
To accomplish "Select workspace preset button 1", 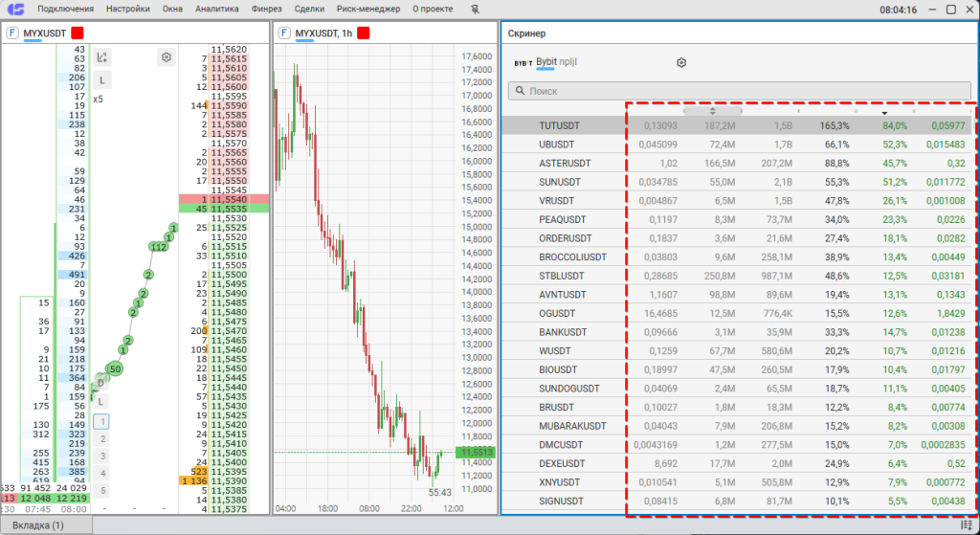I will (x=102, y=421).
